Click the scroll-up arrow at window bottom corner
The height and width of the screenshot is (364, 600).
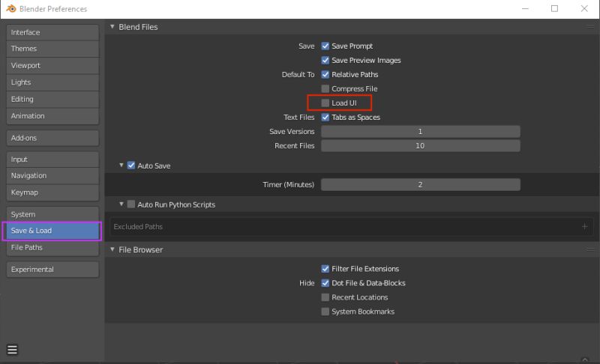tap(585, 360)
